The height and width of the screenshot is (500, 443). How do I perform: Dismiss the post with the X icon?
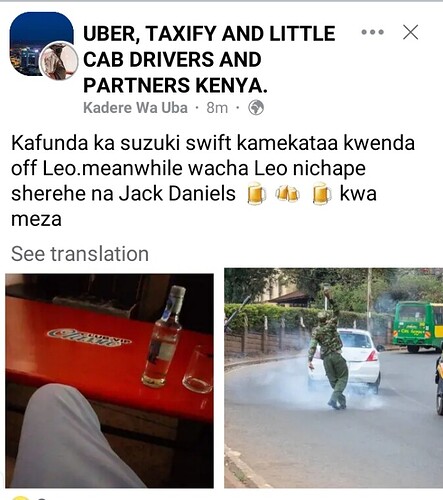click(410, 32)
